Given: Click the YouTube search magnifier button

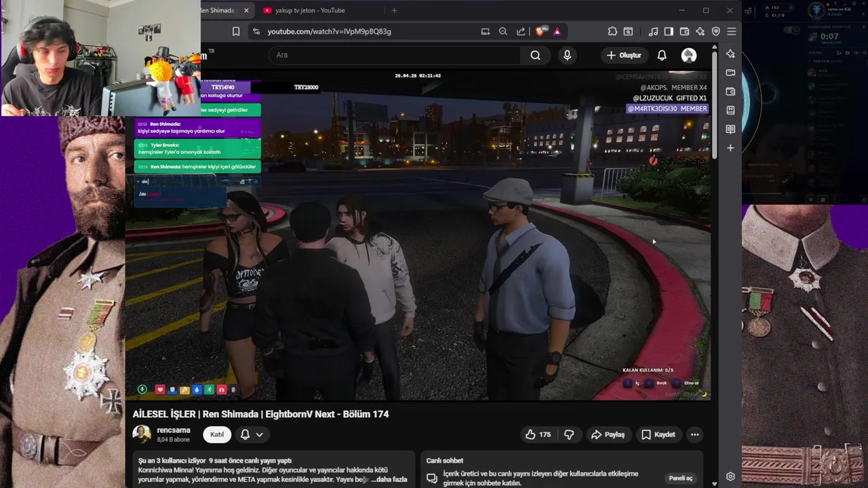Looking at the screenshot, I should [536, 55].
